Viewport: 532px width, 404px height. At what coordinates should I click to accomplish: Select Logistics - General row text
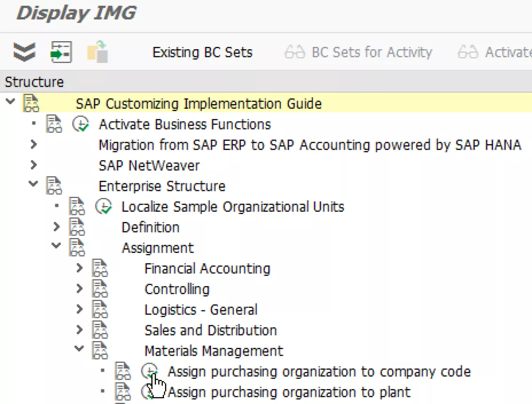tap(201, 310)
